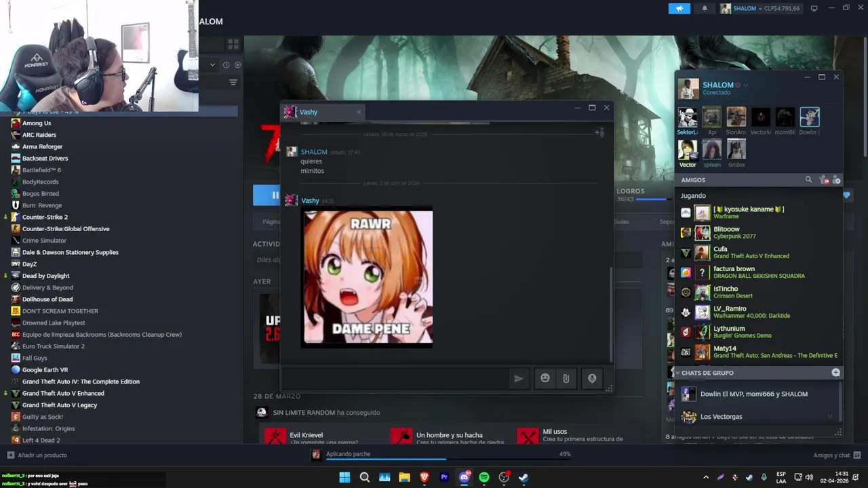The image size is (868, 488).
Task: Select friend factura brown in friends list
Action: coord(759,272)
